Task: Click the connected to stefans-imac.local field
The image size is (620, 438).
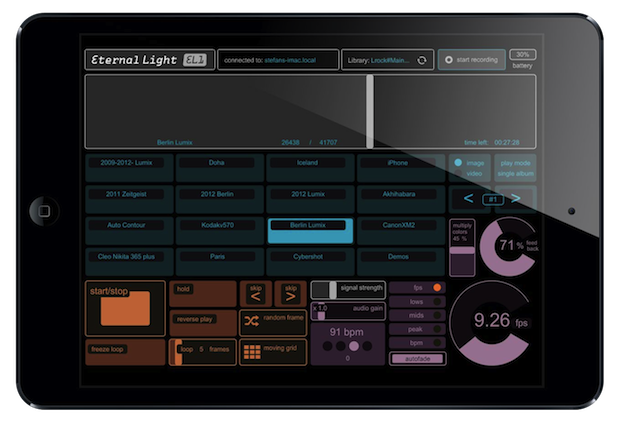Action: click(x=278, y=60)
